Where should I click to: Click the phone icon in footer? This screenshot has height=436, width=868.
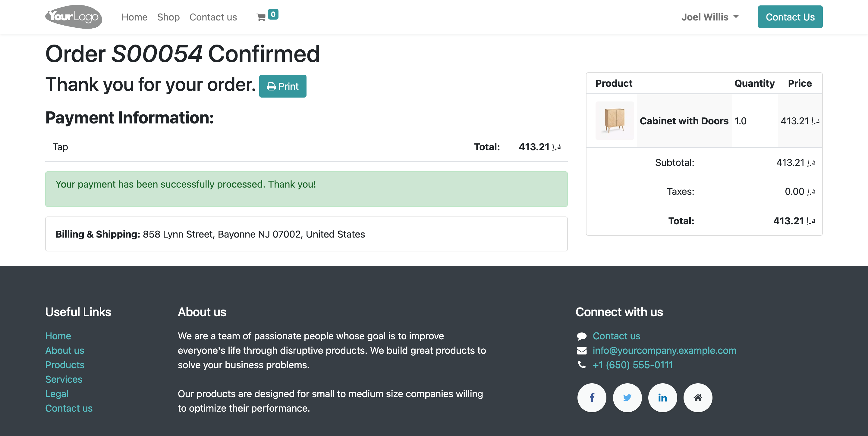coord(582,365)
